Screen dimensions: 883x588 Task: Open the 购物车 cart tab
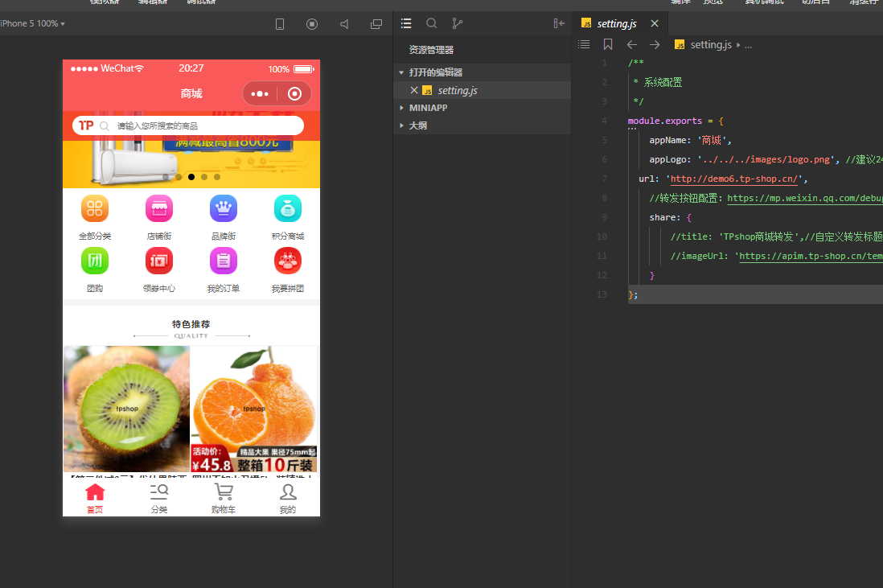click(x=224, y=499)
